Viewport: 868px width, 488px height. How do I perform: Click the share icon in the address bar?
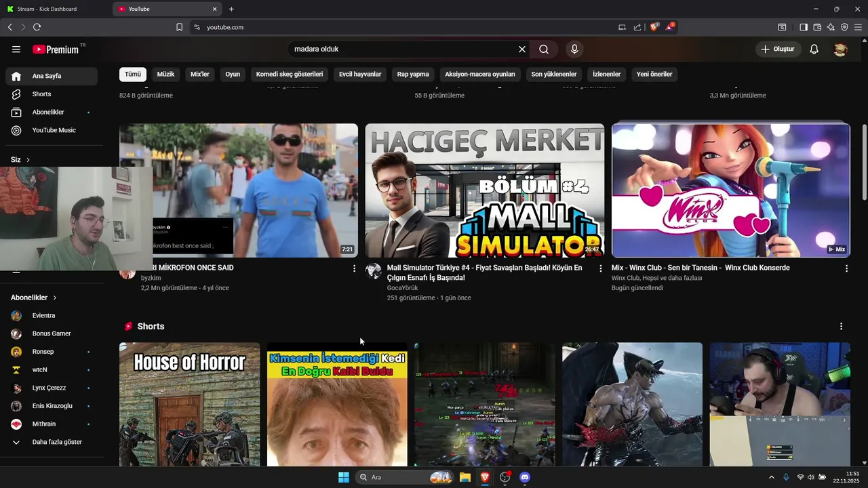637,27
